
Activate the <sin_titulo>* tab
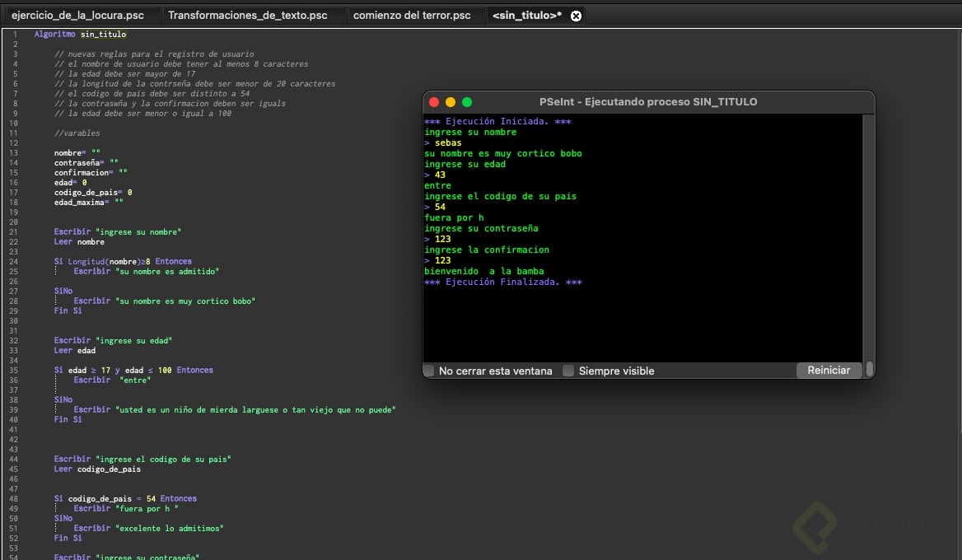[x=526, y=16]
